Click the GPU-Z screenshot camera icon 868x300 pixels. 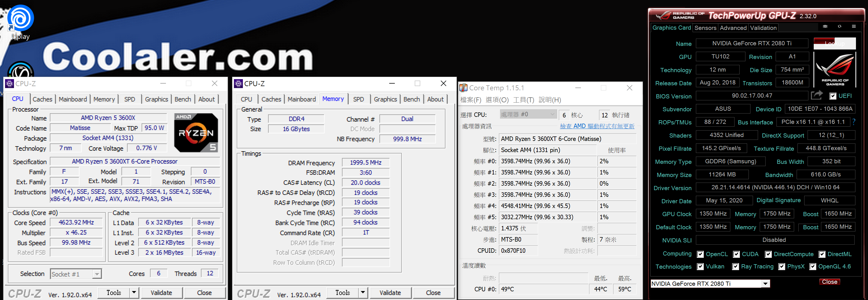tap(825, 26)
